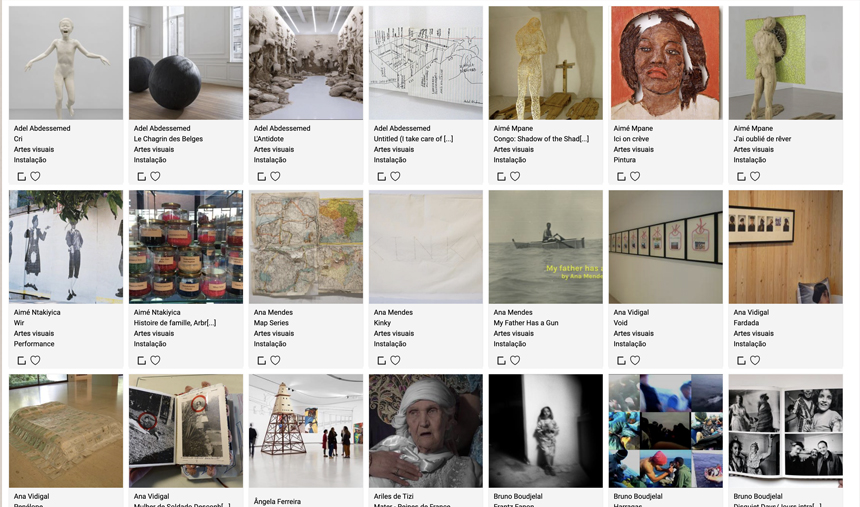The width and height of the screenshot is (860, 507).
Task: Heart the Congo: Shadow of the Shadow card
Action: [x=515, y=176]
